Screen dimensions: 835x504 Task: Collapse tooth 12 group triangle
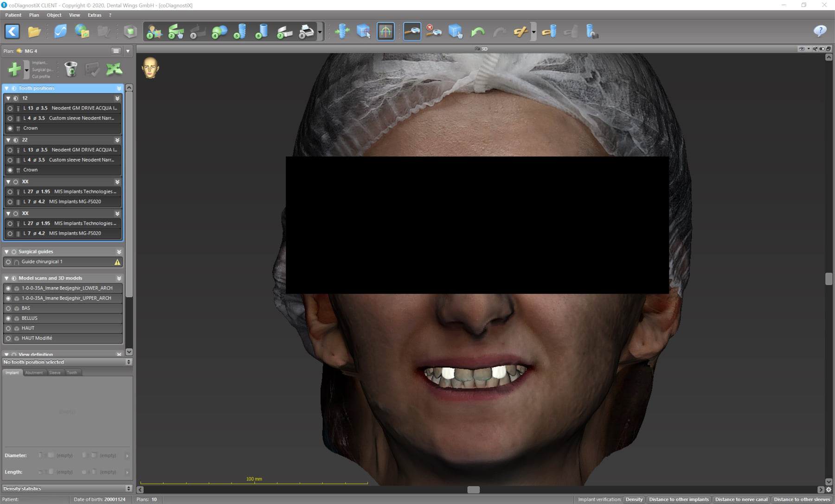click(8, 98)
